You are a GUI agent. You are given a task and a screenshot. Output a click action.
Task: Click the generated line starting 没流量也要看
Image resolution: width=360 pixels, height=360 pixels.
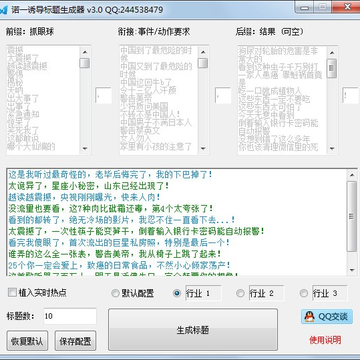[x=110, y=208]
